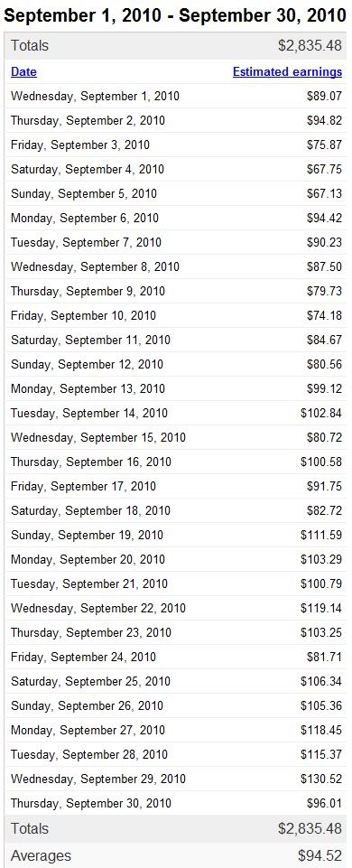Click the $130.52 earnings for September 29
The height and width of the screenshot is (868, 352).
coord(321,779)
